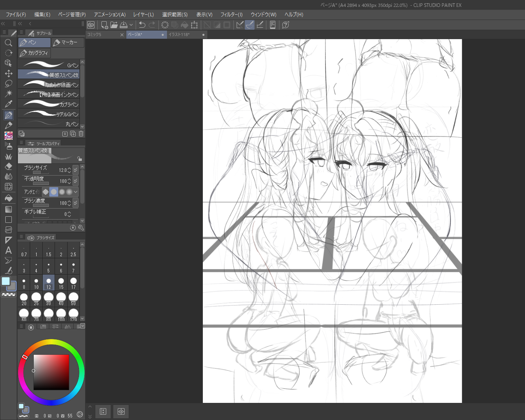Click the sub tool list scrollbar
This screenshot has width=525, height=420.
[x=82, y=81]
